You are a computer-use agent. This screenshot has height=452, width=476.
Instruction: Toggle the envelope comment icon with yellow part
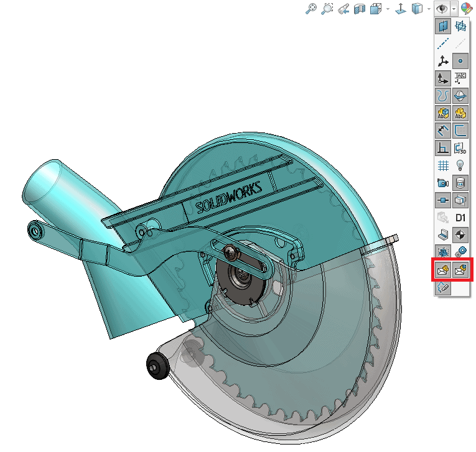[x=443, y=269]
